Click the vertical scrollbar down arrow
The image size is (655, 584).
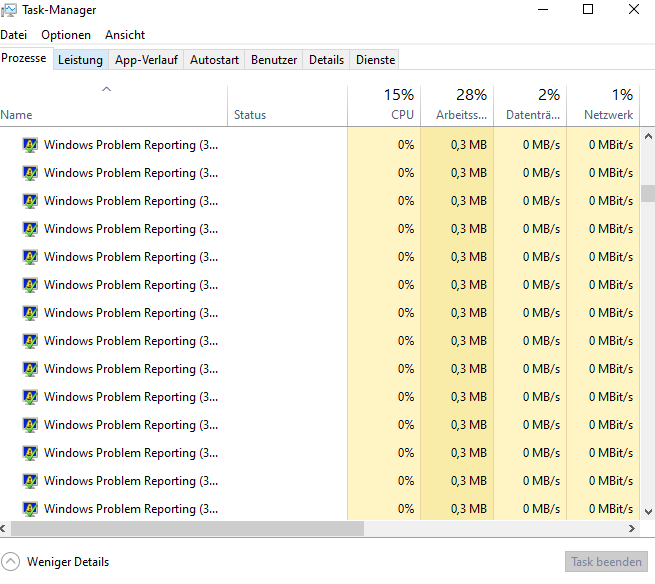coord(648,511)
